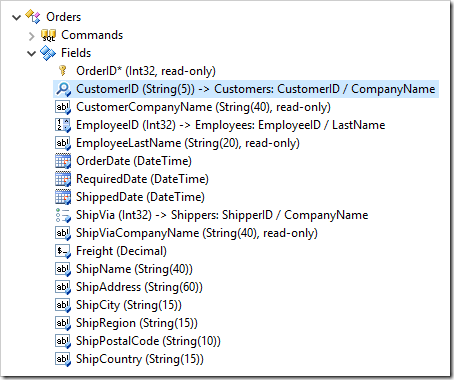The width and height of the screenshot is (454, 380).
Task: Click the SQL Commands icon
Action: tap(48, 35)
